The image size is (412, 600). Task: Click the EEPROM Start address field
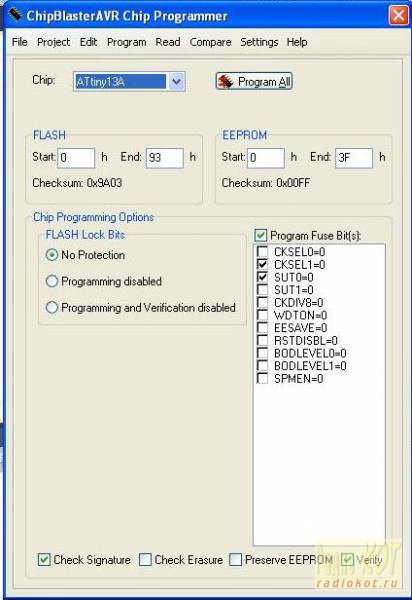[266, 158]
